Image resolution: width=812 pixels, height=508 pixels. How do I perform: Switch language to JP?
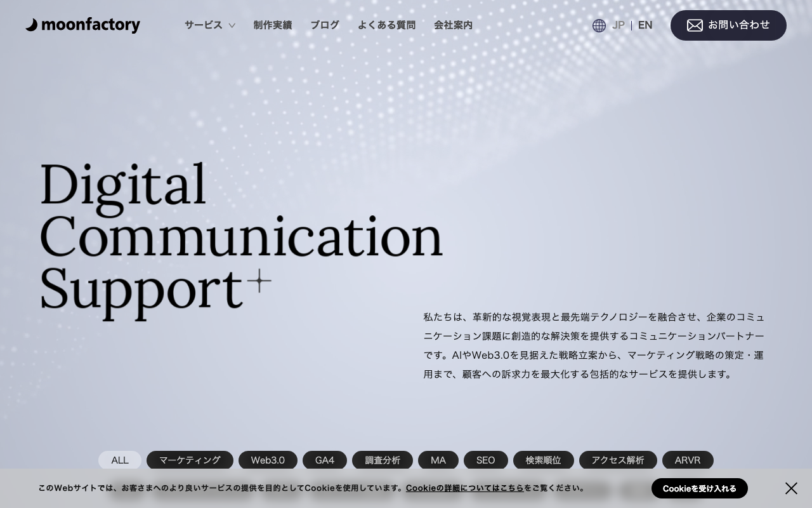click(619, 25)
